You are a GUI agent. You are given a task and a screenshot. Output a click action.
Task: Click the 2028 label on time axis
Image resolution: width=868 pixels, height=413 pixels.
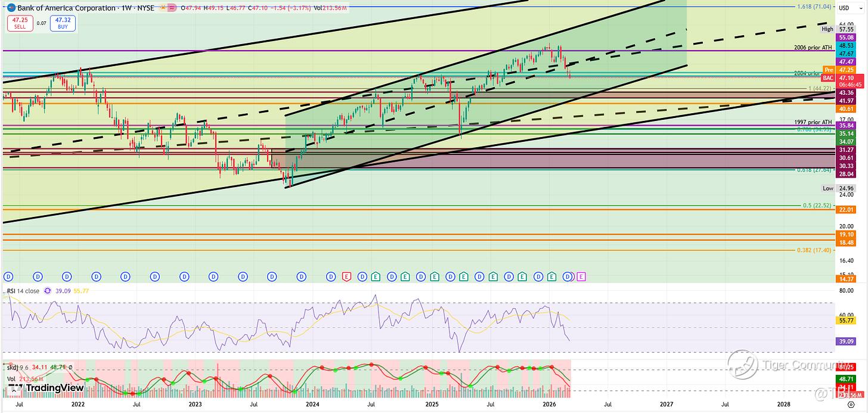(x=784, y=404)
